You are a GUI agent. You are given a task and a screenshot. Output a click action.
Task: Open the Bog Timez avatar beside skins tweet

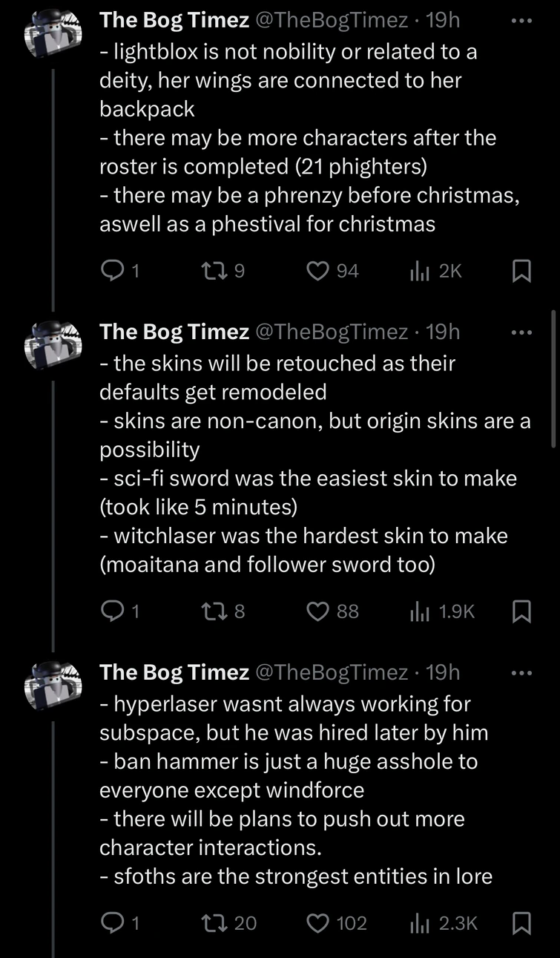53,346
